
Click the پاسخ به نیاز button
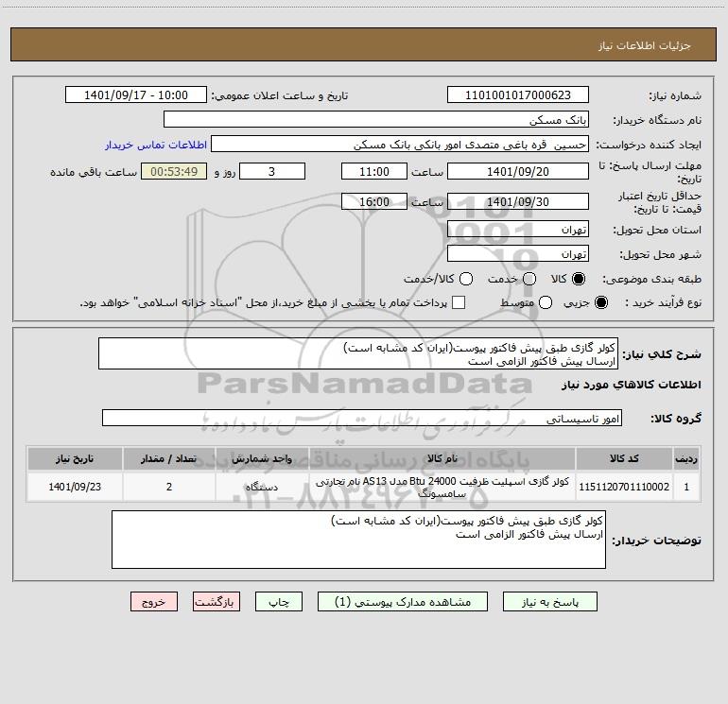click(549, 601)
